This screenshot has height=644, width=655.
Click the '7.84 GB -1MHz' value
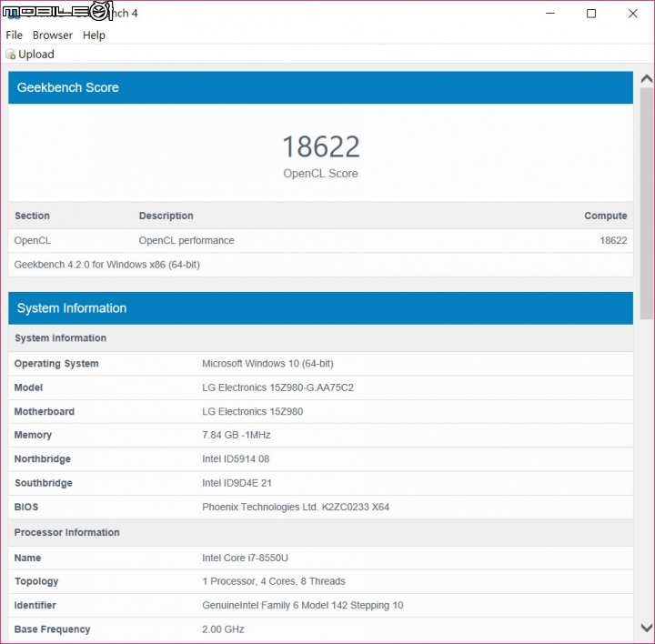click(237, 435)
